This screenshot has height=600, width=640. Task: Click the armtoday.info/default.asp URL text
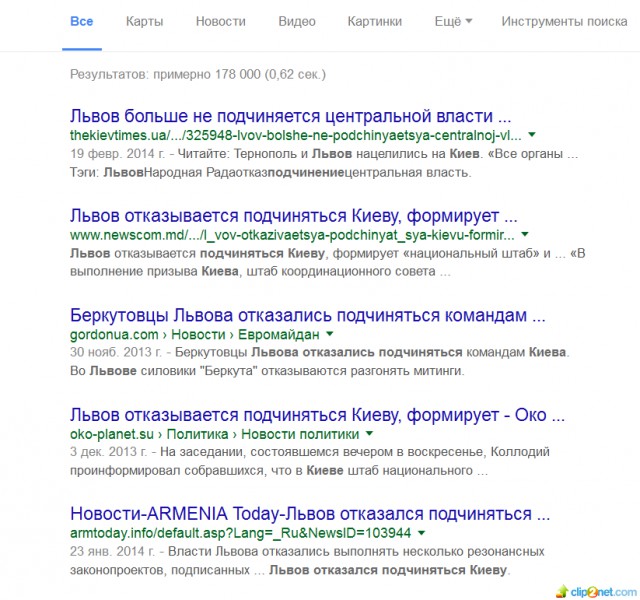240,533
